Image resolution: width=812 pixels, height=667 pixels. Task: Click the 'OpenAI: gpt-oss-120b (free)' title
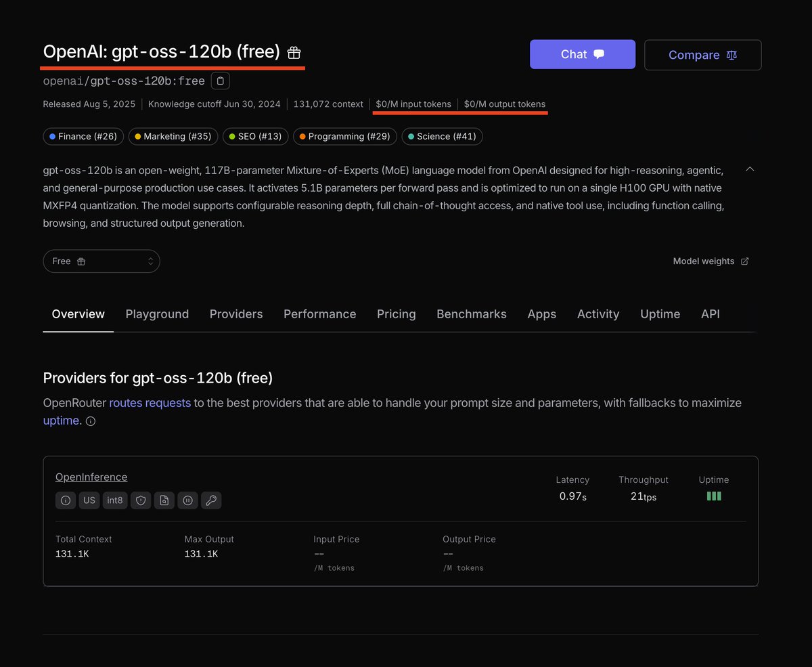tap(162, 51)
